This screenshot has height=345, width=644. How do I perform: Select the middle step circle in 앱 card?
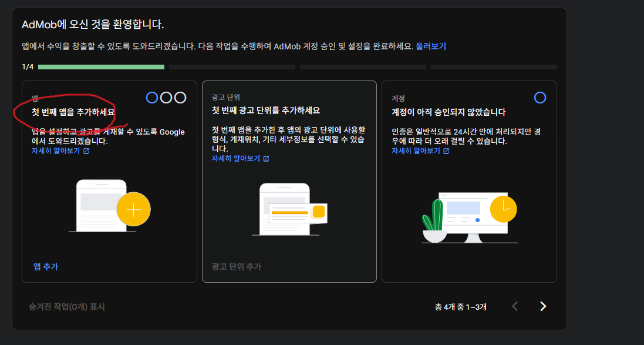click(x=166, y=98)
